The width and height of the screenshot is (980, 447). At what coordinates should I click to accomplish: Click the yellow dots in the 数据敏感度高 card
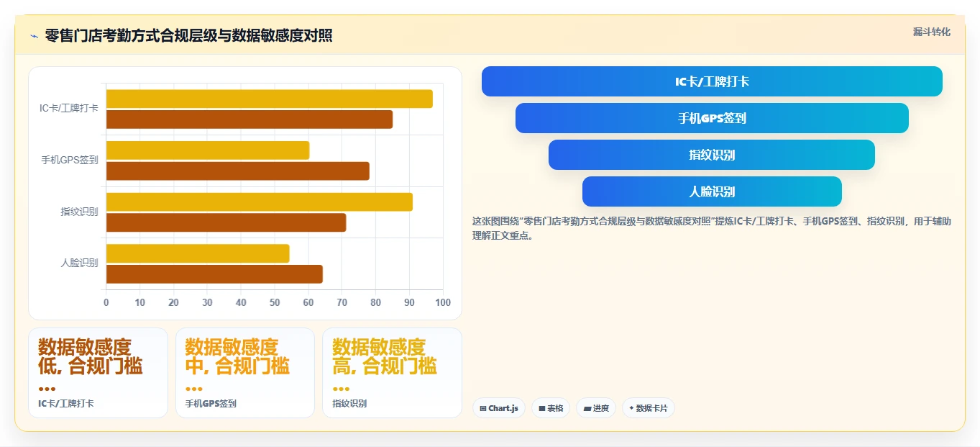pos(341,389)
